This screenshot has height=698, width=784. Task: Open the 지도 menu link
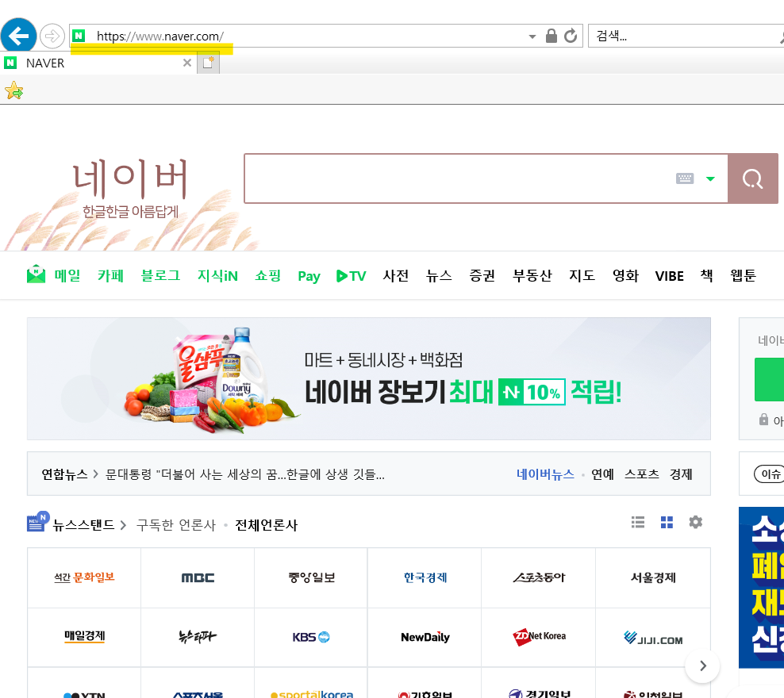coord(582,275)
